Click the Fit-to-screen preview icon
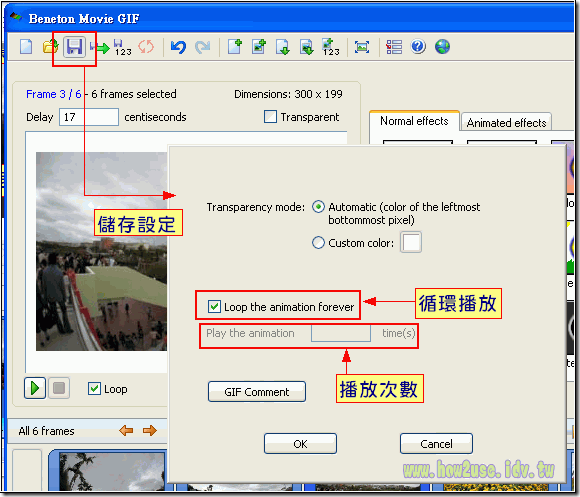This screenshot has height=497, width=580. (362, 47)
